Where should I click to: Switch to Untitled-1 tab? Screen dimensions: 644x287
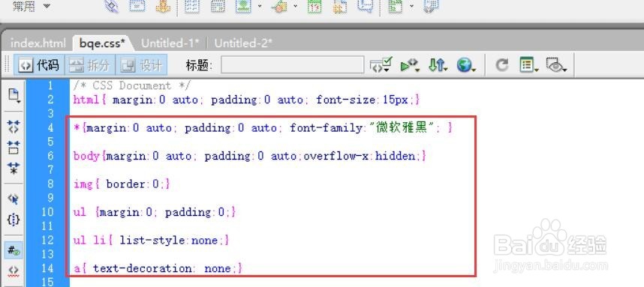point(170,43)
